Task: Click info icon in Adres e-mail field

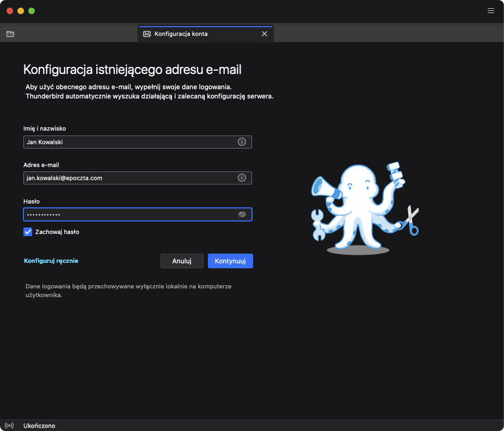Action: pyautogui.click(x=242, y=178)
